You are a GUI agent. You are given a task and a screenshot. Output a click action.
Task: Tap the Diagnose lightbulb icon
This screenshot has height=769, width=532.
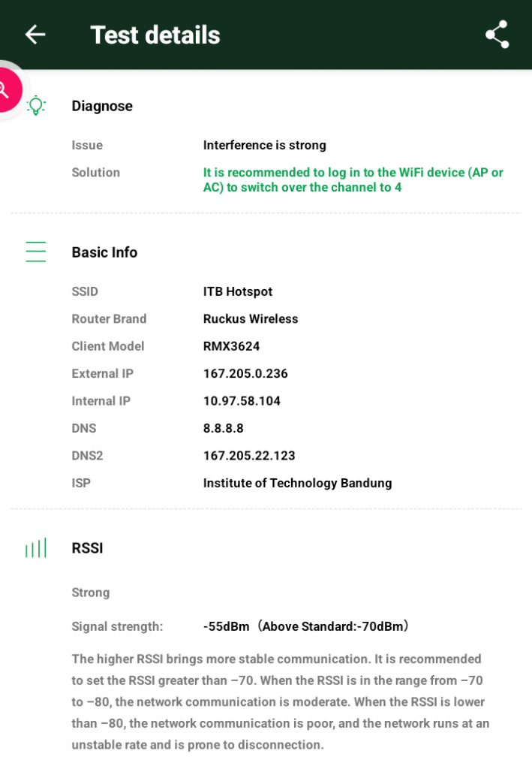click(35, 106)
